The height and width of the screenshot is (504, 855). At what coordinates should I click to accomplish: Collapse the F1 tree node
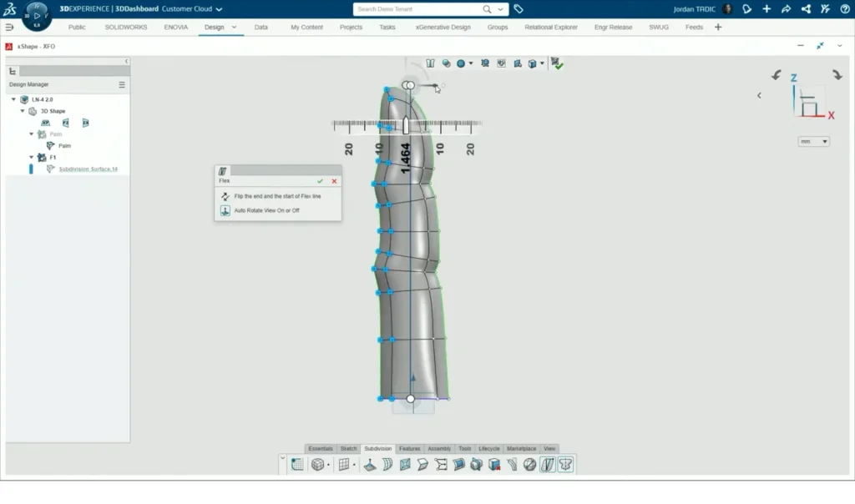pyautogui.click(x=32, y=157)
